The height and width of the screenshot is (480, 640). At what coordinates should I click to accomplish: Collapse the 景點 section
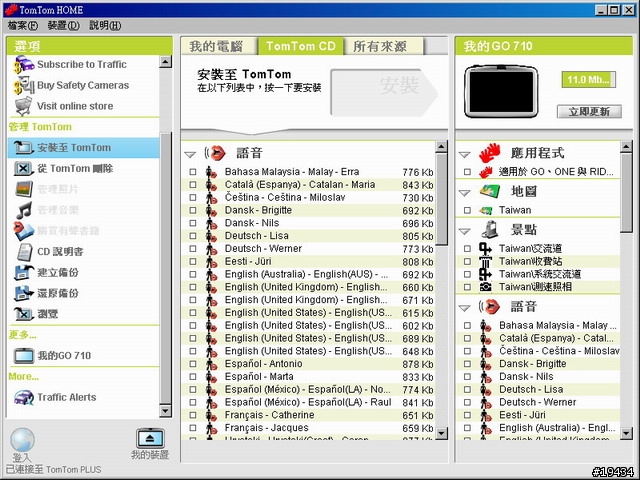[464, 231]
